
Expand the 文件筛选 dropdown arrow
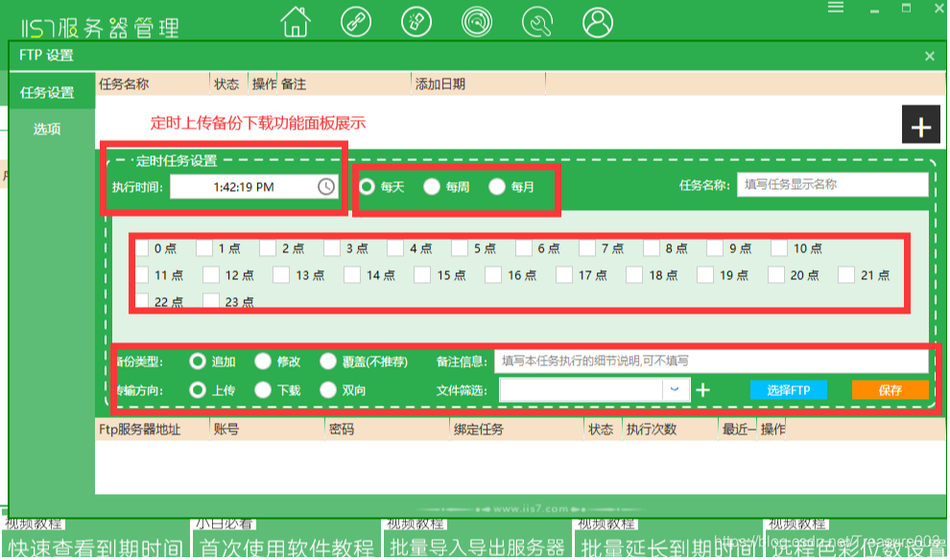pyautogui.click(x=675, y=390)
